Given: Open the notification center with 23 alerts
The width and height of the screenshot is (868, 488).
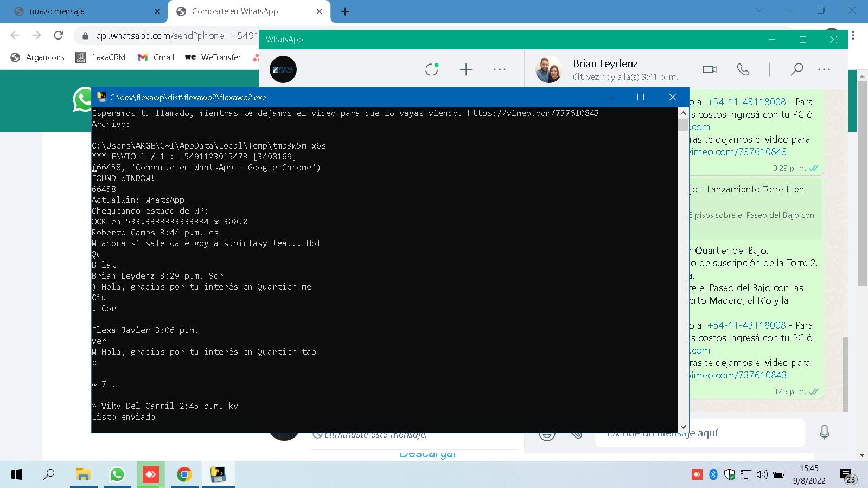Looking at the screenshot, I should [848, 476].
